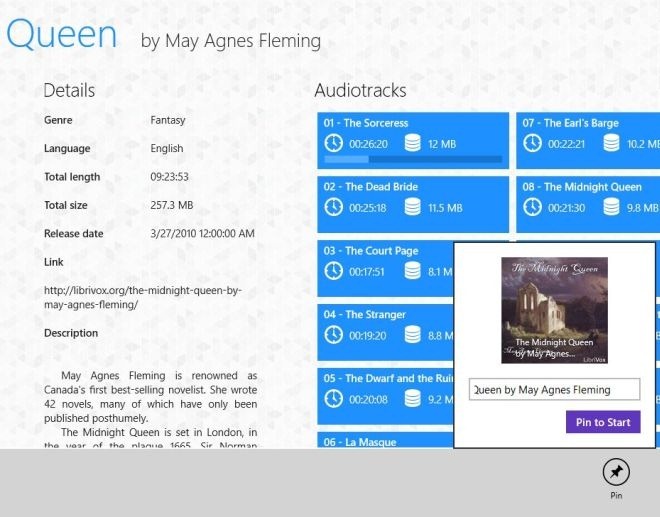Click the clock icon on track 08

tap(532, 207)
